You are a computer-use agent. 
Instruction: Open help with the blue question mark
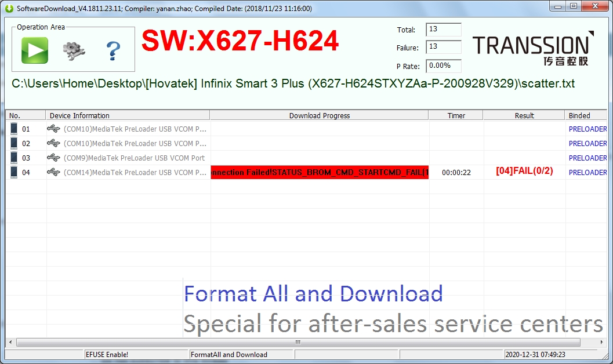tap(113, 51)
